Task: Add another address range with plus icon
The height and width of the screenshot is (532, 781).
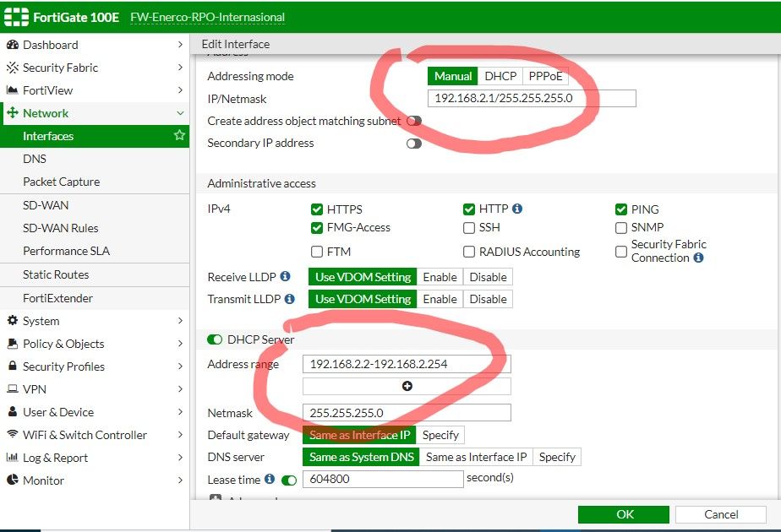Action: (x=407, y=386)
